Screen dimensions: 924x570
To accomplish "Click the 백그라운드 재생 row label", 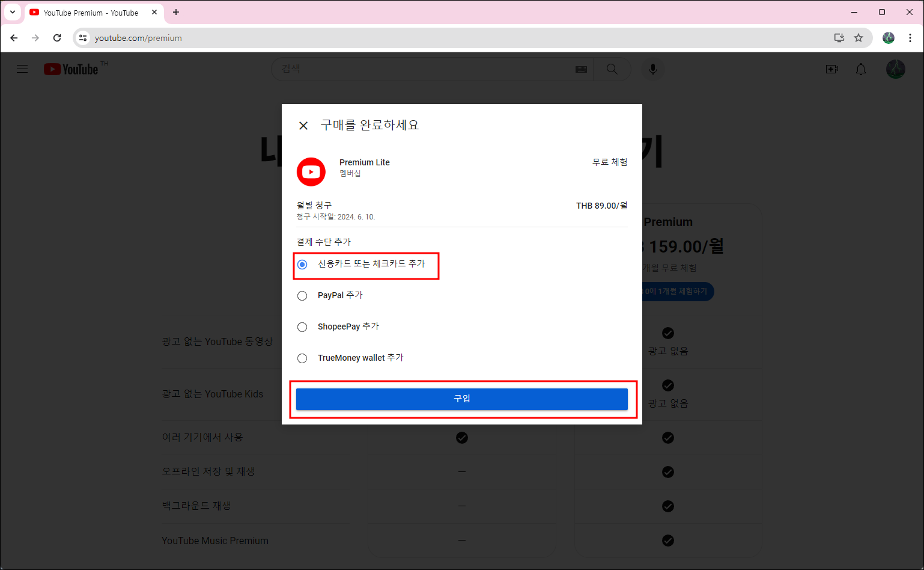I will (x=196, y=506).
